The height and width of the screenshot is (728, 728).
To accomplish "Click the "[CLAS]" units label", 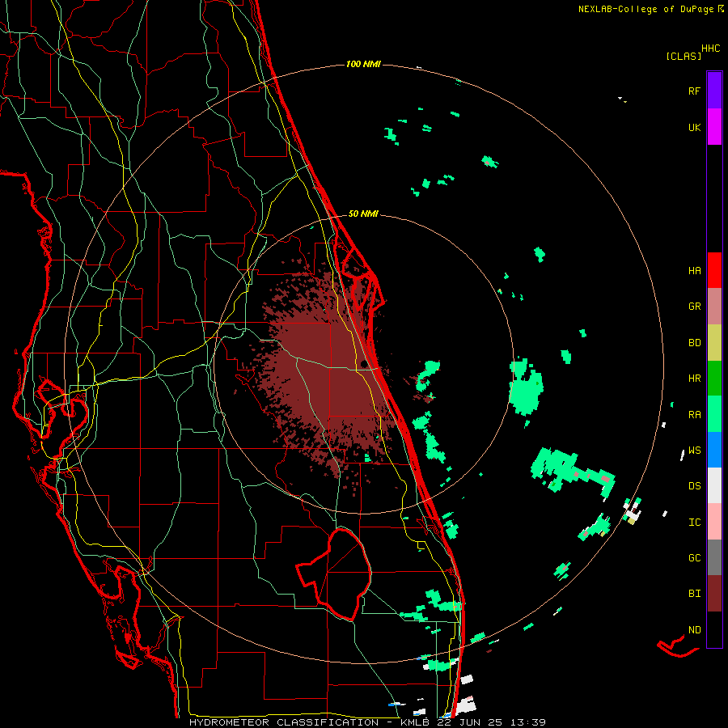I will [684, 56].
